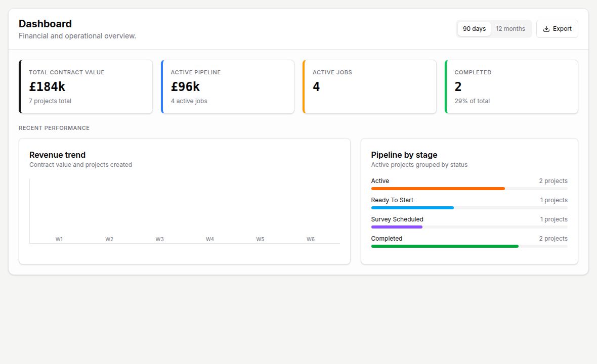Screen dimensions: 597x364
Task: Click the purple Survey Scheduled bar
Action: tap(397, 227)
